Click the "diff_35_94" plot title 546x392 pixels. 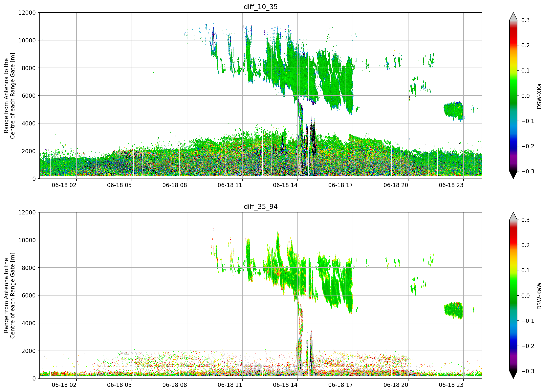point(261,207)
